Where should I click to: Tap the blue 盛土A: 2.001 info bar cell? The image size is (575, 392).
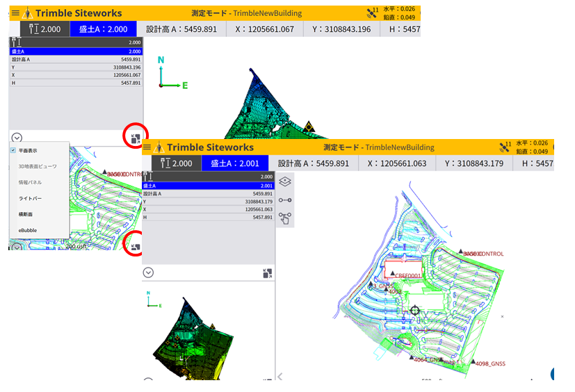[x=236, y=163]
